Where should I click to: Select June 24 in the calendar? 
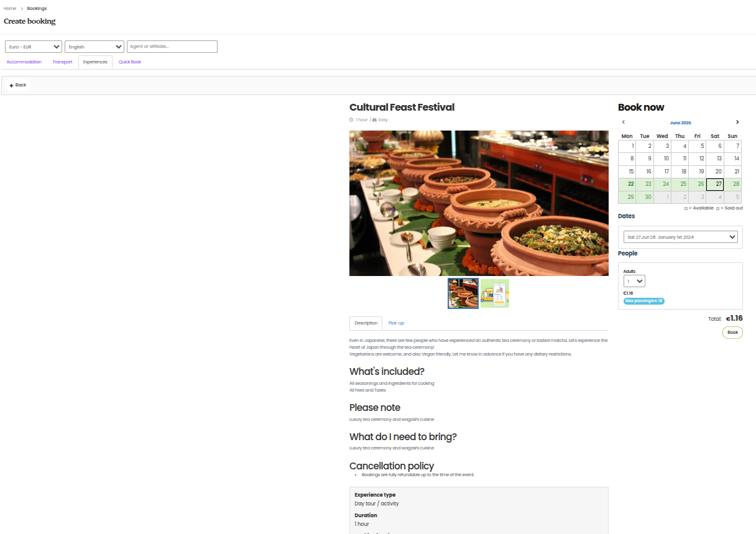(x=662, y=184)
